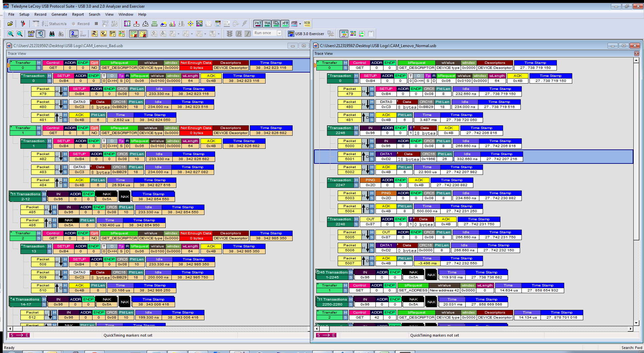Toggle PTP decoding level

pyautogui.click(x=294, y=24)
